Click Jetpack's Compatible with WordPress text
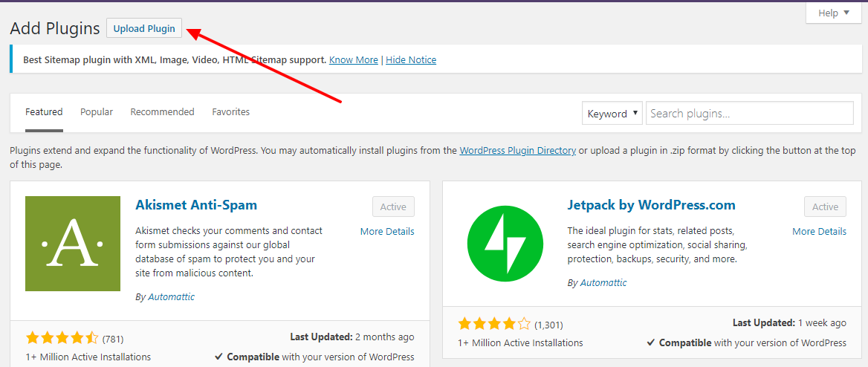This screenshot has width=868, height=367. [x=747, y=342]
